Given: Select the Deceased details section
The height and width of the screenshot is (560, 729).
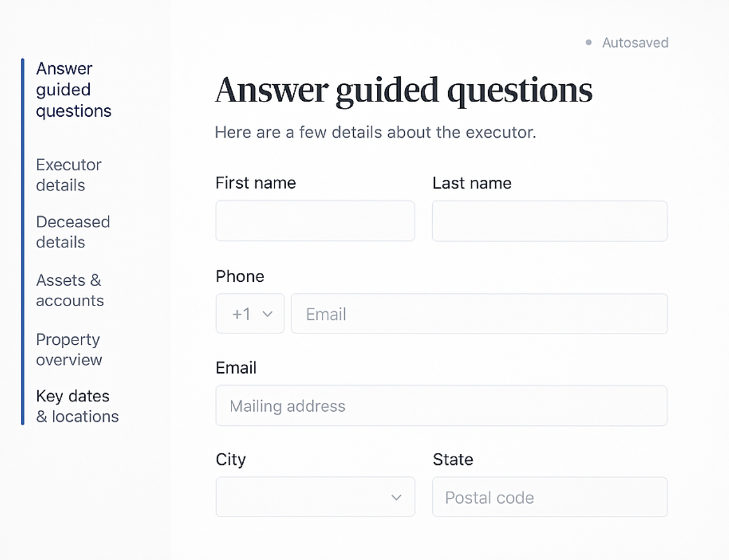Looking at the screenshot, I should (72, 231).
